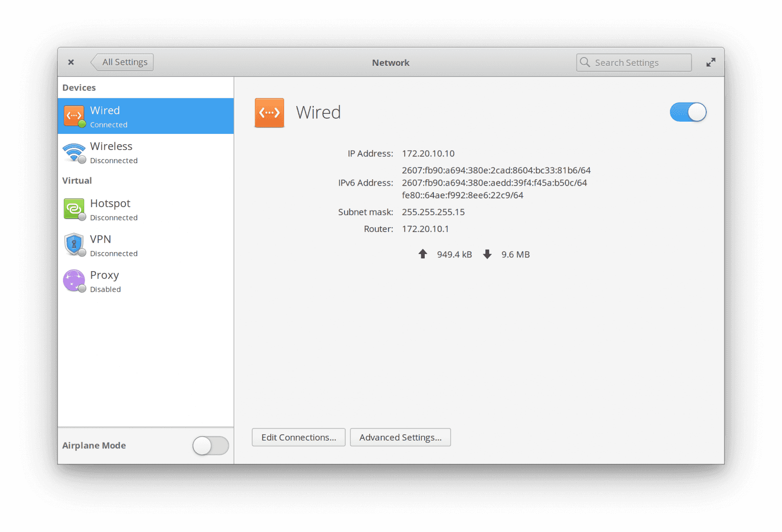Click the upload arrow icon near 949.4 kB

point(423,254)
